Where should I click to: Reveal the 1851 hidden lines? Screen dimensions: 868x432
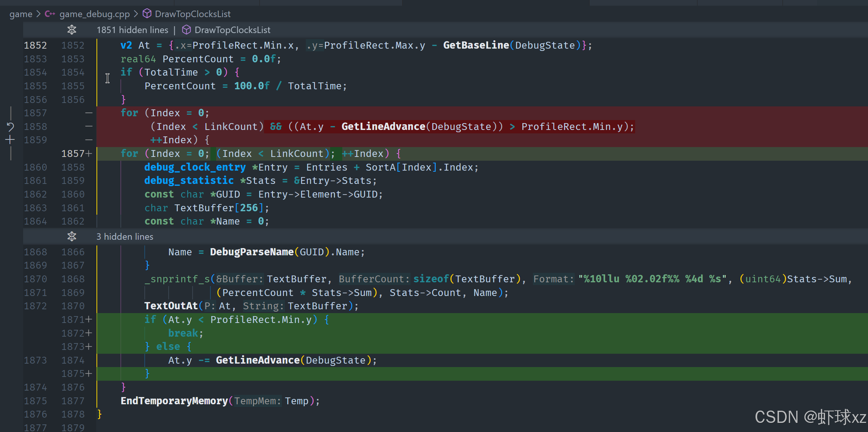coord(132,30)
